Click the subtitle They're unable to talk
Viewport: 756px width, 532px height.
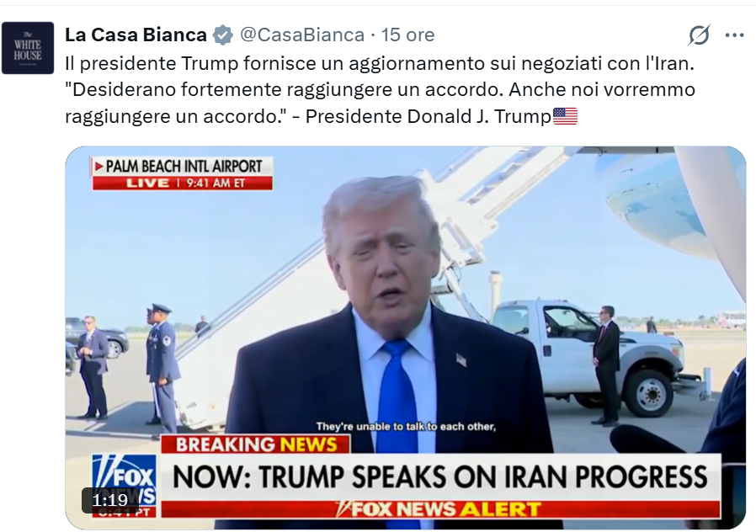point(406,427)
